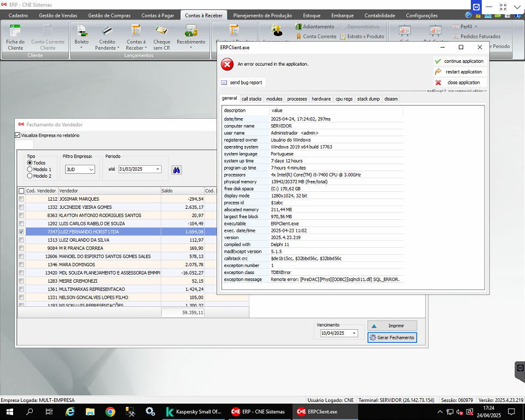Select the Modelo 2 radio button

[30, 176]
